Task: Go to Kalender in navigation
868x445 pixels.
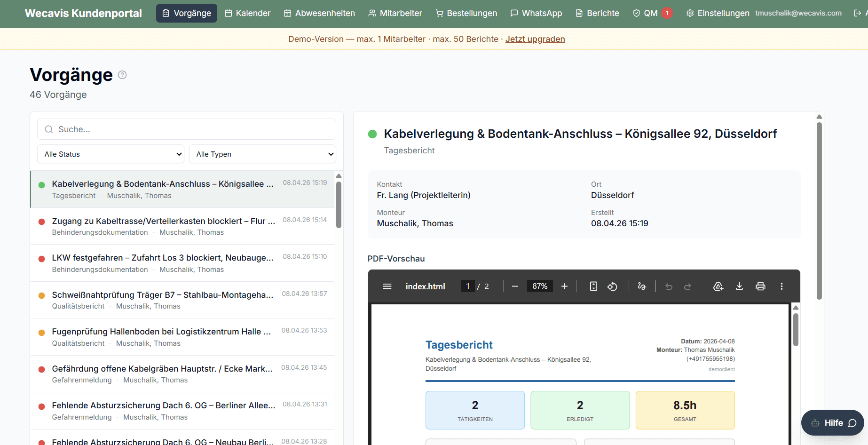Action: click(x=248, y=13)
